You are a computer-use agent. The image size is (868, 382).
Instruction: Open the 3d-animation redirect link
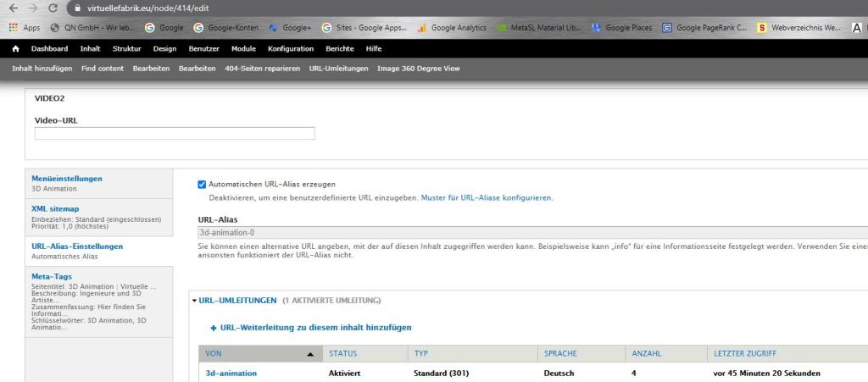pos(231,373)
